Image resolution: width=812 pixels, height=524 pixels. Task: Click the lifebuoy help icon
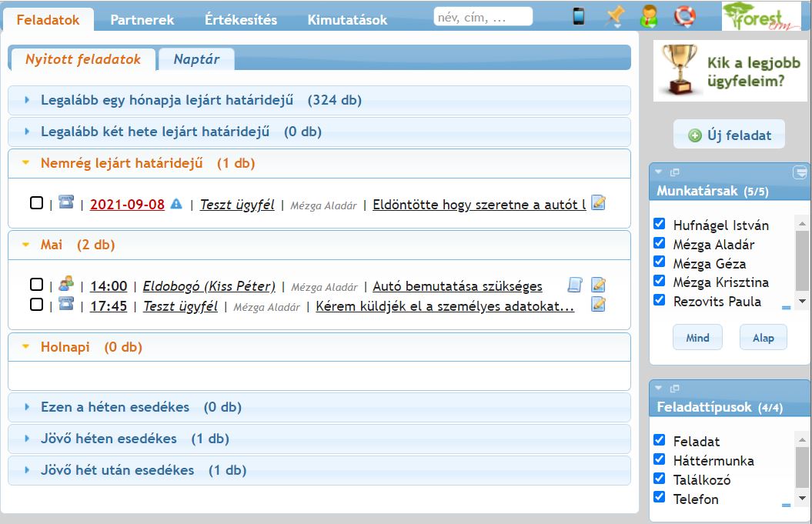click(683, 16)
